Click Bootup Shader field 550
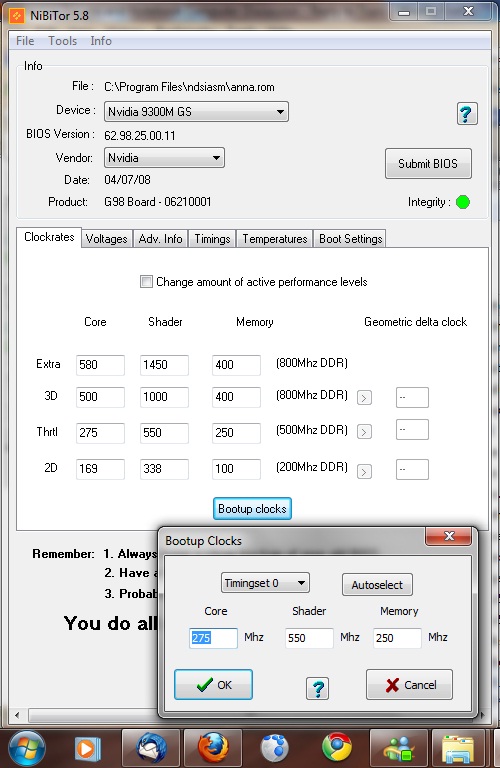Screen dimensions: 500x768 [309, 638]
